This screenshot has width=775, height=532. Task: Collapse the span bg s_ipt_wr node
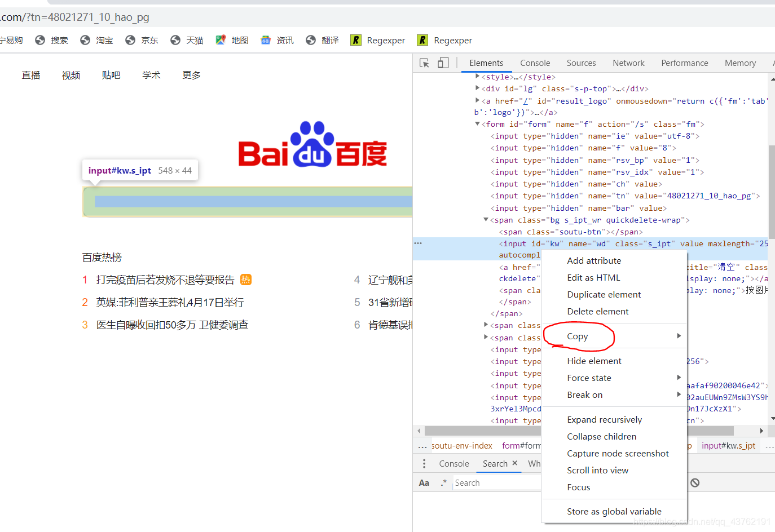pyautogui.click(x=486, y=219)
